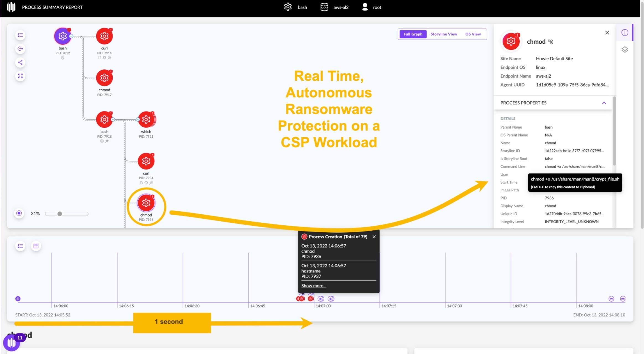Switch to Storyline View tab

click(x=443, y=34)
